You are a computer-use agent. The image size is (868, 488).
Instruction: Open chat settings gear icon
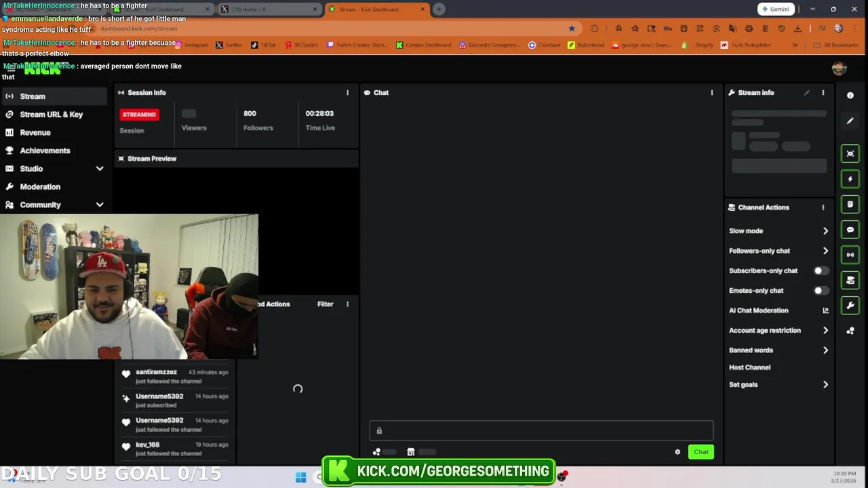[677, 452]
